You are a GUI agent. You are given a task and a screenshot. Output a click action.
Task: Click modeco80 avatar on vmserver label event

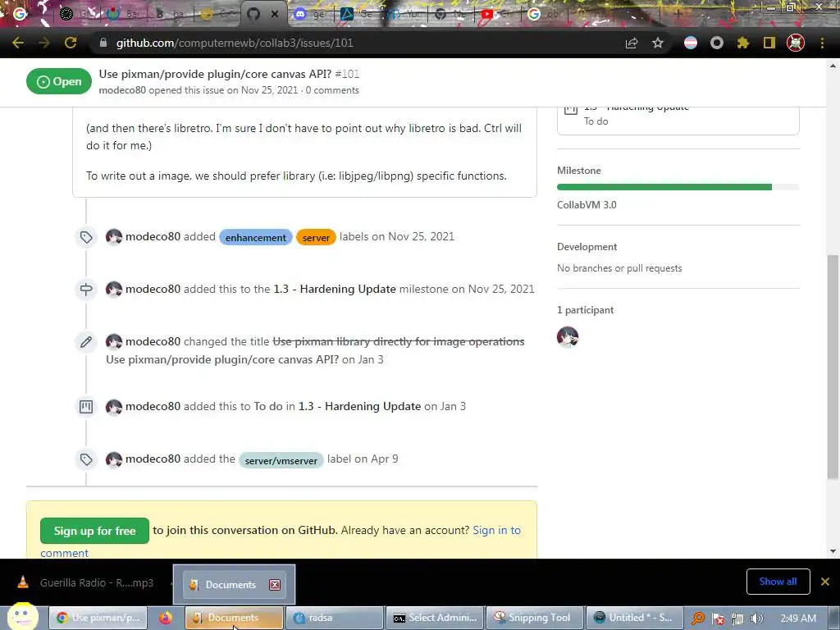113,459
